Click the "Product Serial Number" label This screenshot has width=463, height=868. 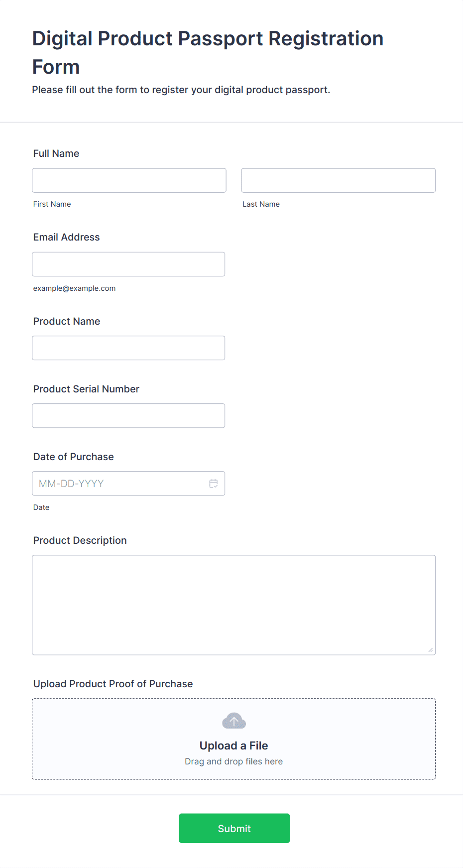pyautogui.click(x=86, y=389)
